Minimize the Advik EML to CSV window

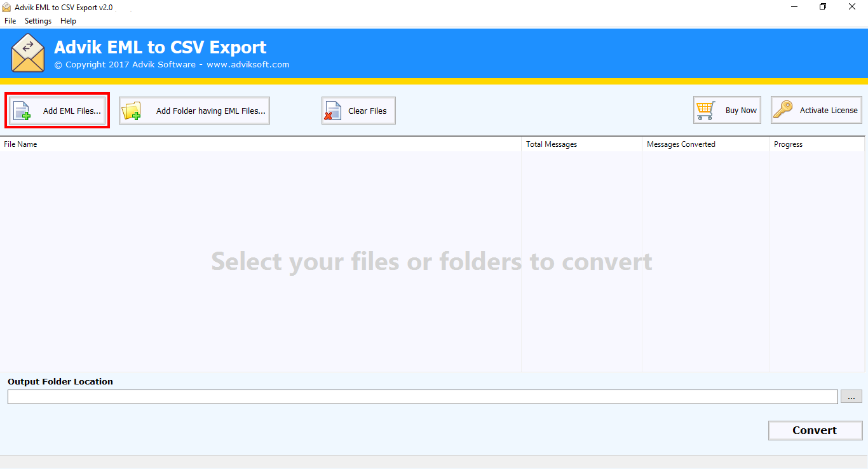pos(794,7)
